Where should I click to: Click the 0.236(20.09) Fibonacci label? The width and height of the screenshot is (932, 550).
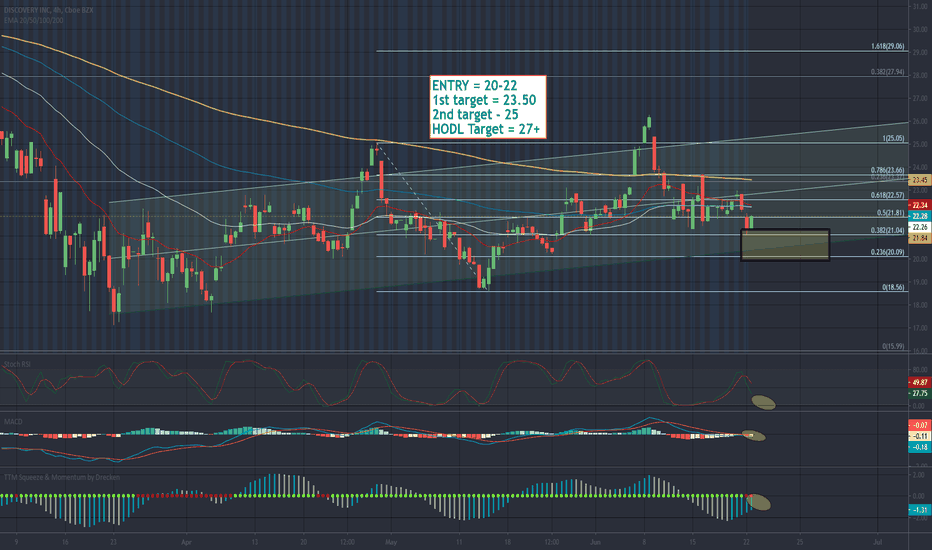tap(887, 252)
